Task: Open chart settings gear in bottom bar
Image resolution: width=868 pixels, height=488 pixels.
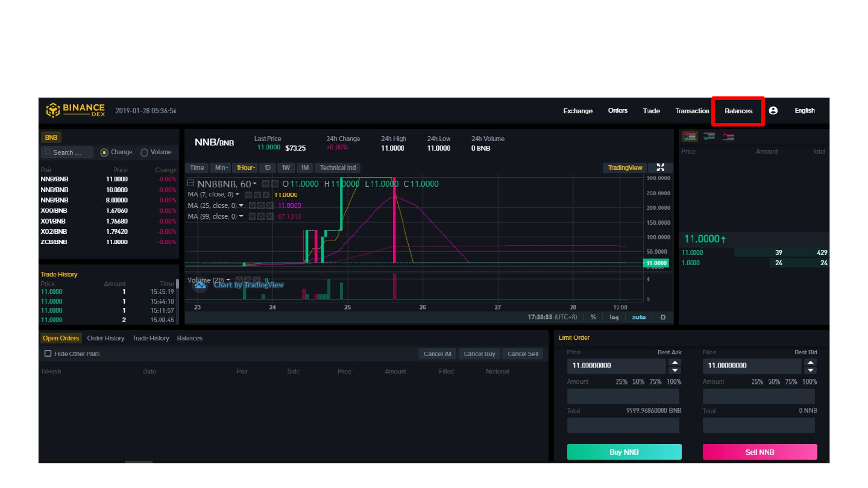Action: tap(663, 317)
